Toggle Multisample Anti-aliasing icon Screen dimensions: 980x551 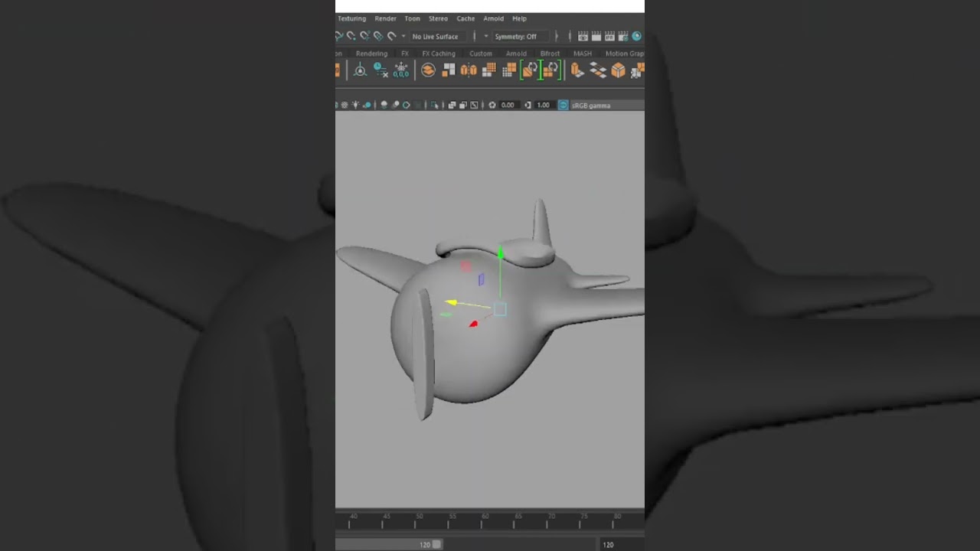click(406, 105)
